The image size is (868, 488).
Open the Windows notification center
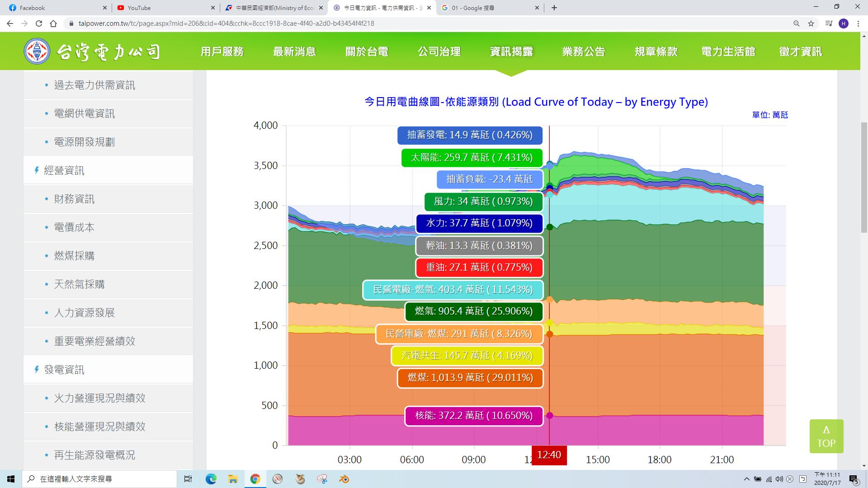pos(854,479)
